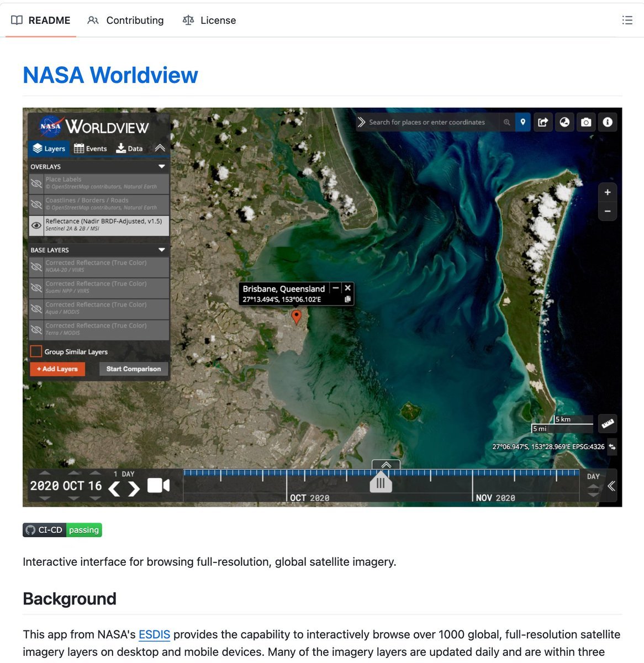Click the timeline date dragger handle
Screen dimensions: 644x663
tap(381, 482)
